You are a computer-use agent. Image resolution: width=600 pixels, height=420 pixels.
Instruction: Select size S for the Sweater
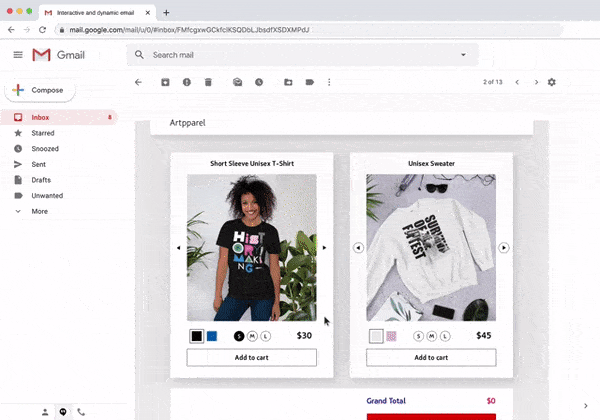click(418, 336)
